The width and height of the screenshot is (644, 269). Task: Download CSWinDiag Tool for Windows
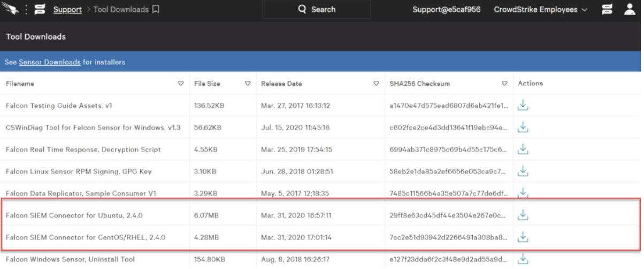click(x=523, y=128)
